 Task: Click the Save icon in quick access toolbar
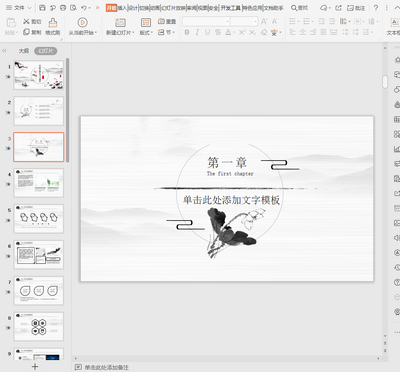pos(42,7)
